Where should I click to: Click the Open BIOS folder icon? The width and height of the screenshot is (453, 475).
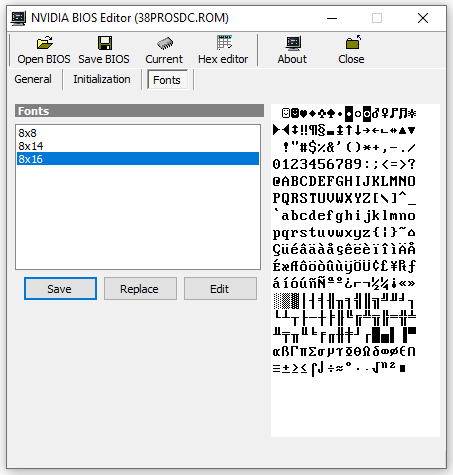[x=44, y=43]
